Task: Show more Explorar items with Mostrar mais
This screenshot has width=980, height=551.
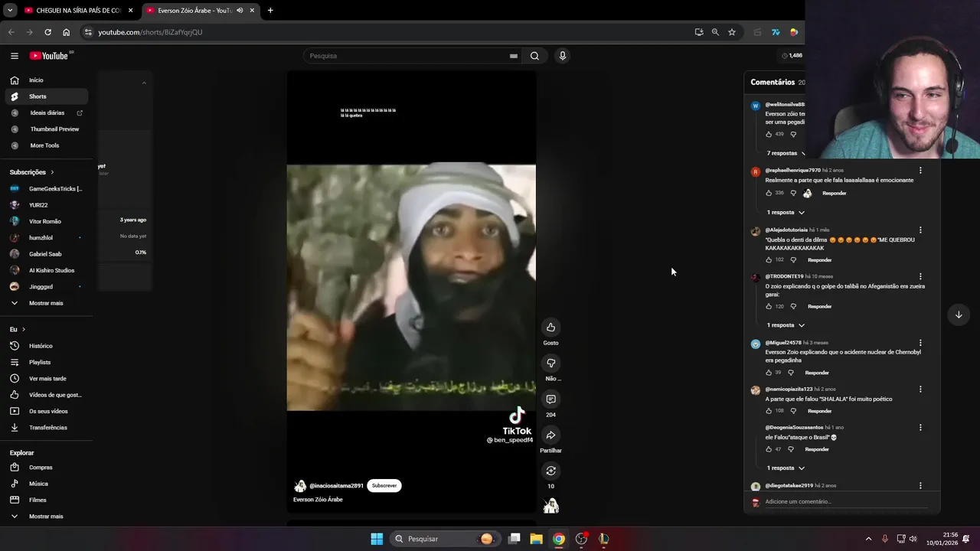Action: (46, 517)
